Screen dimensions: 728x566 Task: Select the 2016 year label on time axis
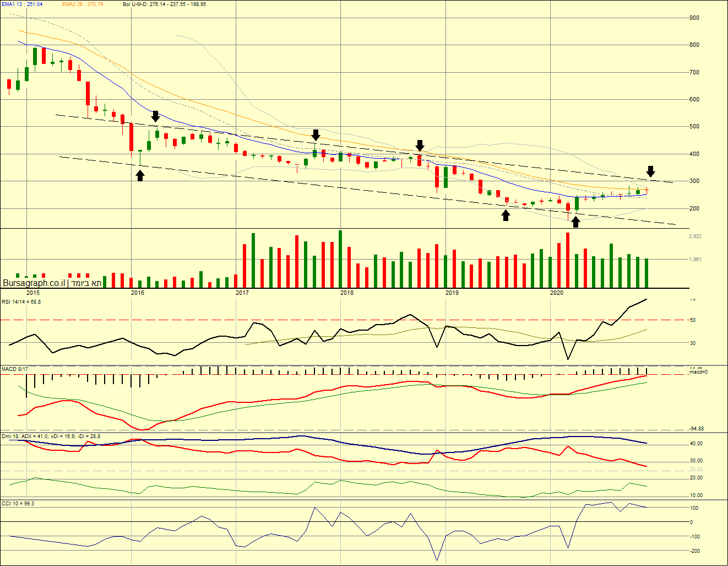[138, 293]
